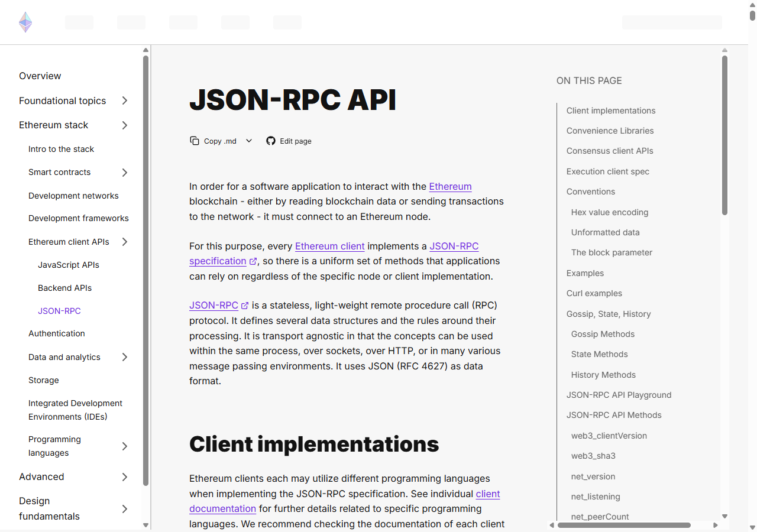Open the Ethereum logo home link
The height and width of the screenshot is (532, 757).
click(x=25, y=22)
